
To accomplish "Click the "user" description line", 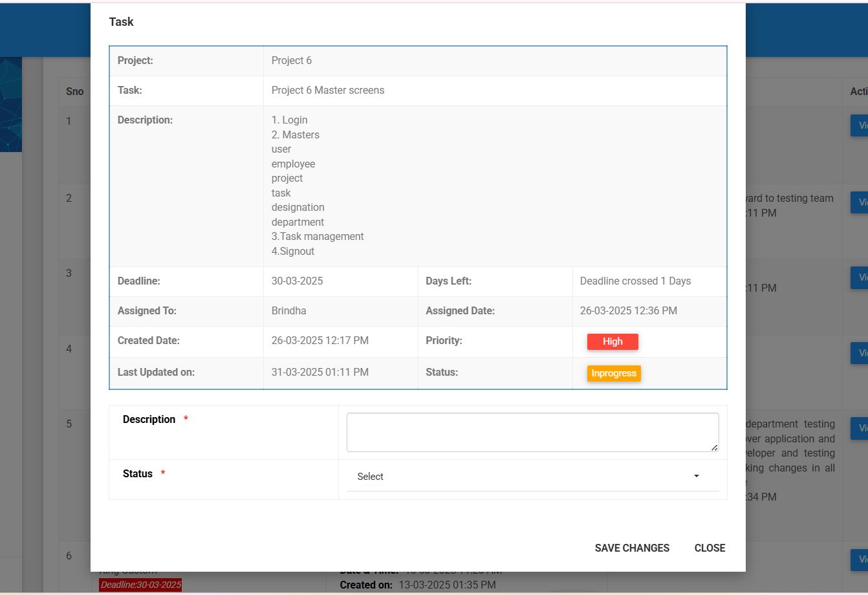I will pos(281,149).
